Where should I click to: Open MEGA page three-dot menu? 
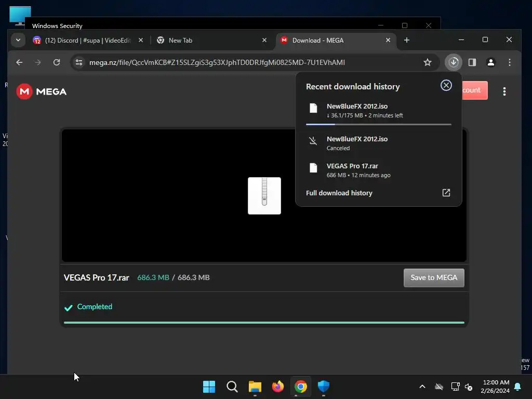pyautogui.click(x=504, y=91)
